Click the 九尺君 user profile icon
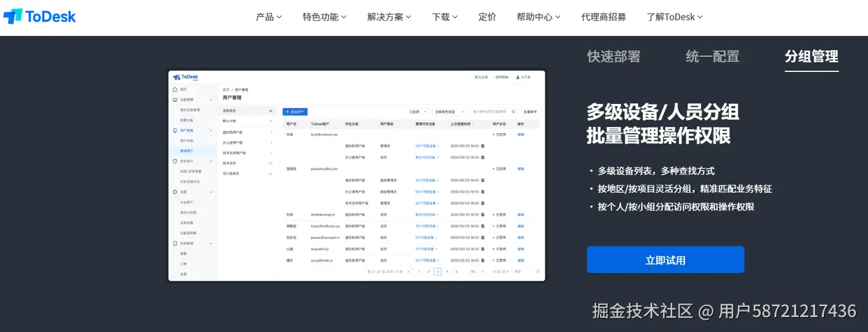This screenshot has height=332, width=868. click(518, 77)
